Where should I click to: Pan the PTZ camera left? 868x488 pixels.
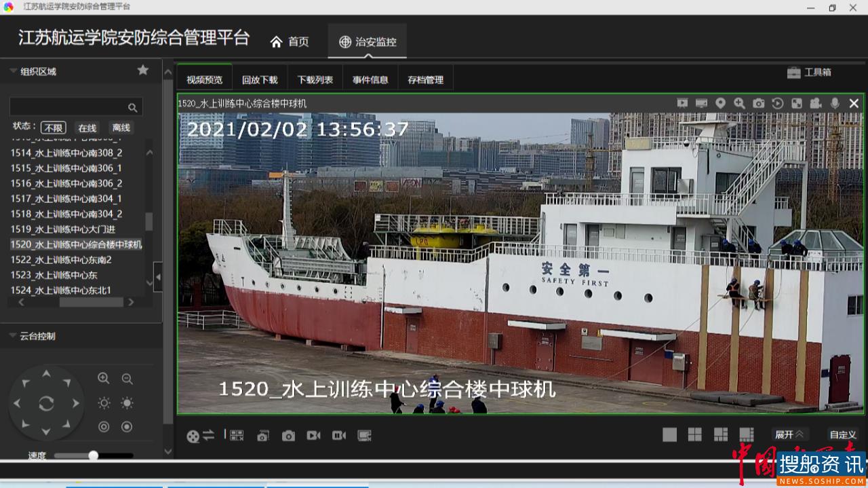(16, 403)
